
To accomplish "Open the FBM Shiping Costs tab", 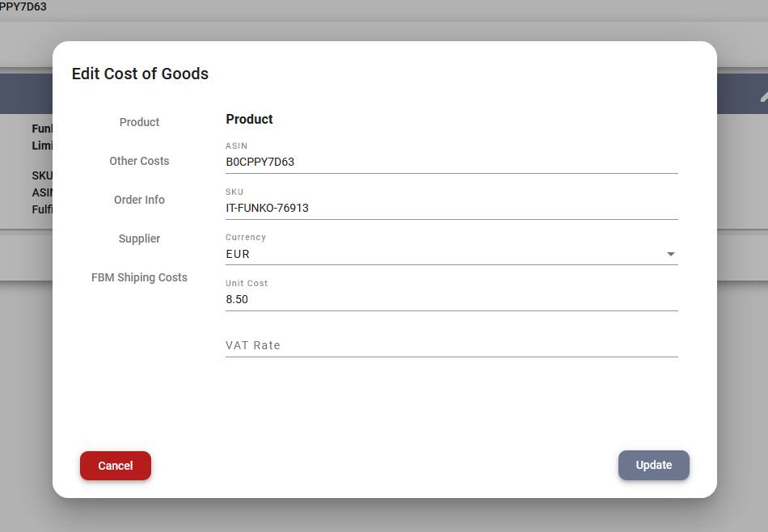I will (139, 277).
